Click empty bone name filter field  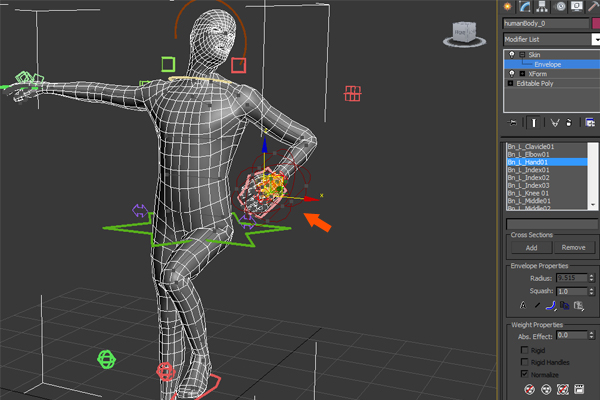(552, 224)
